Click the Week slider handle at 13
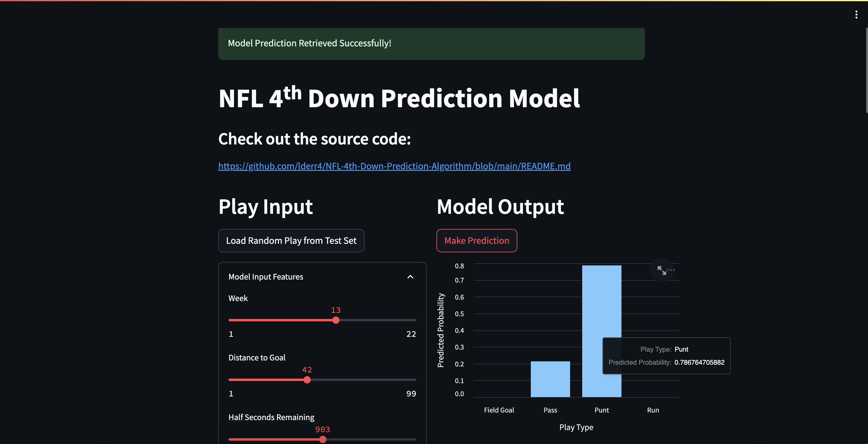 [x=336, y=320]
